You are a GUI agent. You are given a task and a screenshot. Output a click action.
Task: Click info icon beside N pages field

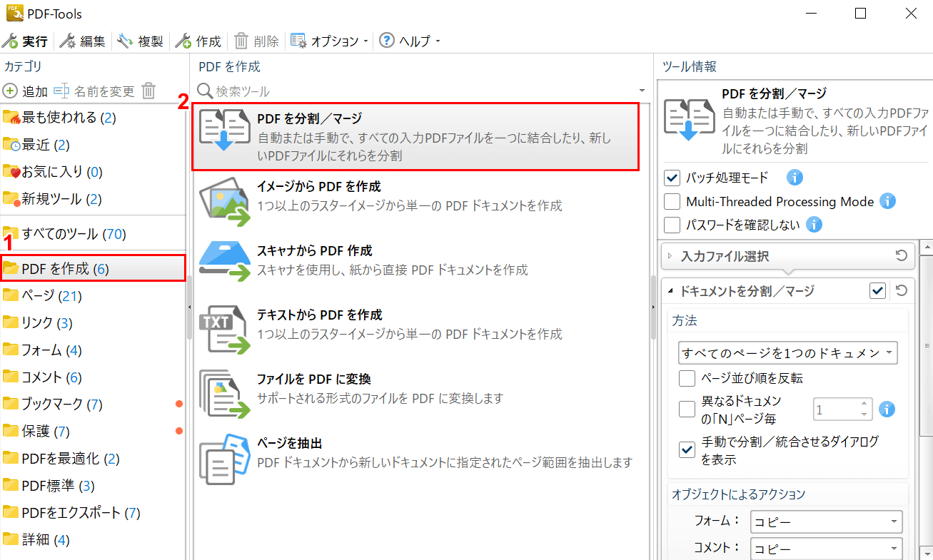tap(887, 409)
